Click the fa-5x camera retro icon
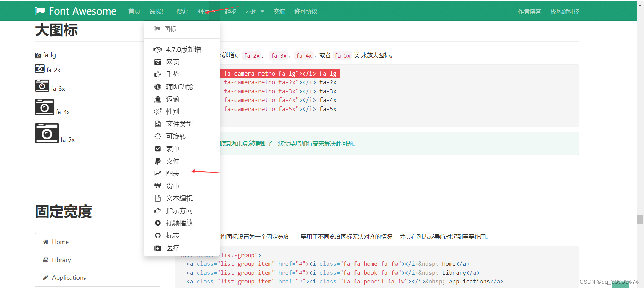This screenshot has width=644, height=288. tap(47, 133)
